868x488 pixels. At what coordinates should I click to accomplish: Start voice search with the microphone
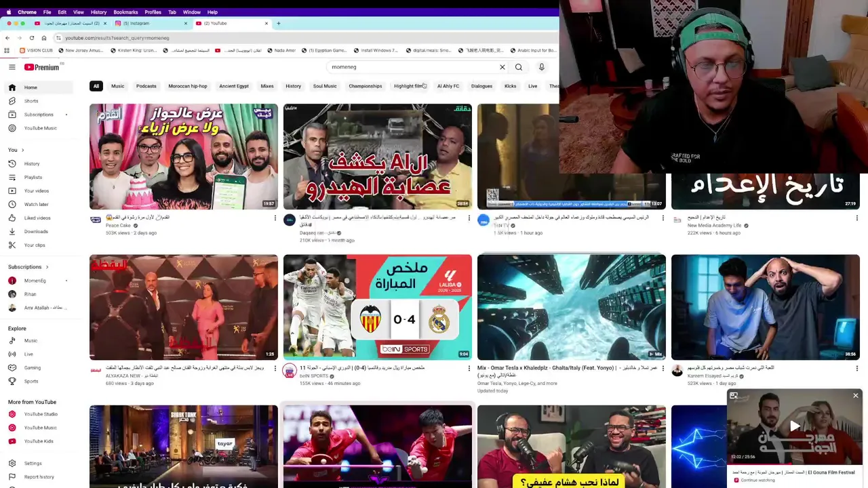click(x=541, y=67)
